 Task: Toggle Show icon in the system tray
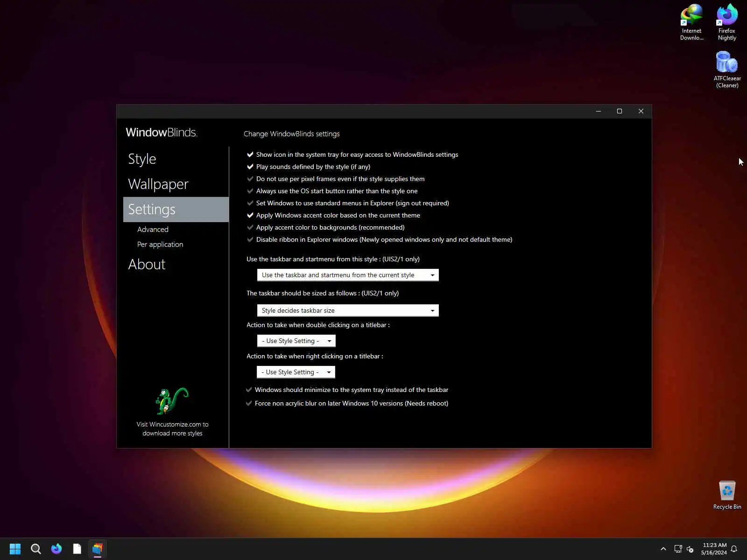click(x=352, y=154)
